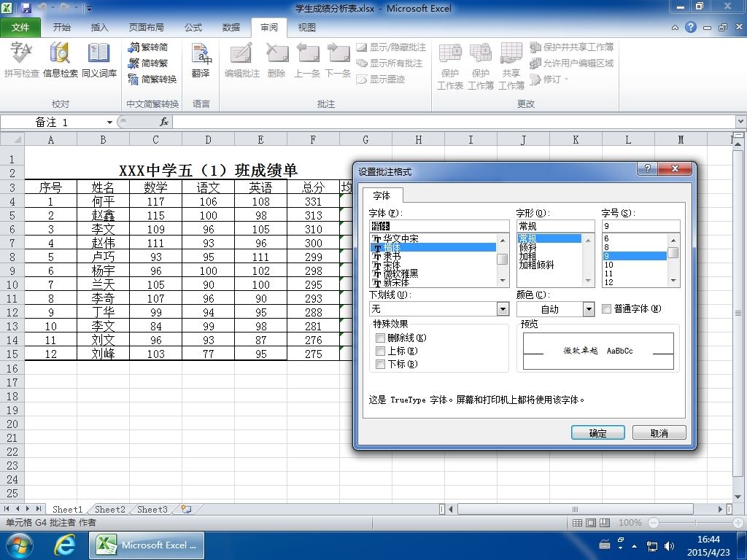Screen dimensions: 747x560
Task: Switch to Normal view in status bar
Action: coord(577,522)
